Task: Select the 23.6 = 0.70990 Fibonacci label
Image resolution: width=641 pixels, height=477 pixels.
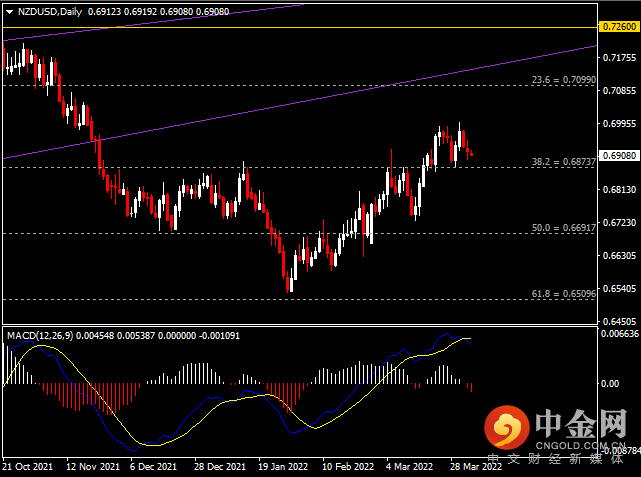Action: click(x=563, y=78)
